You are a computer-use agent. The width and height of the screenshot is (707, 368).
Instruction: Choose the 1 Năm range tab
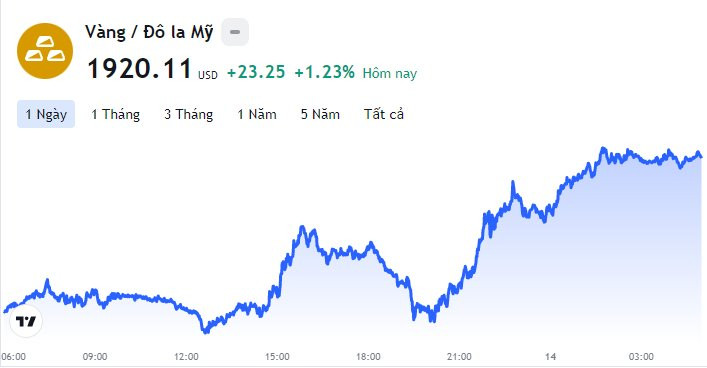[x=257, y=114]
